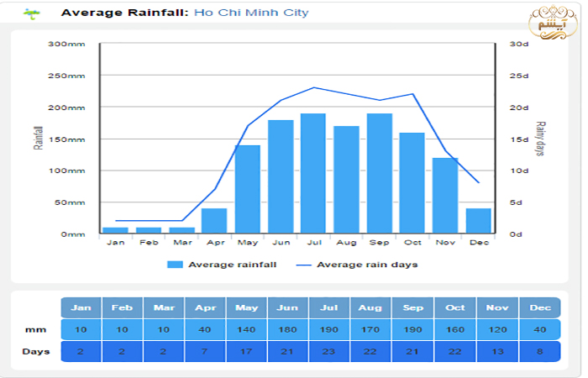
Task: Click the April rainfall bar
Action: tap(214, 220)
